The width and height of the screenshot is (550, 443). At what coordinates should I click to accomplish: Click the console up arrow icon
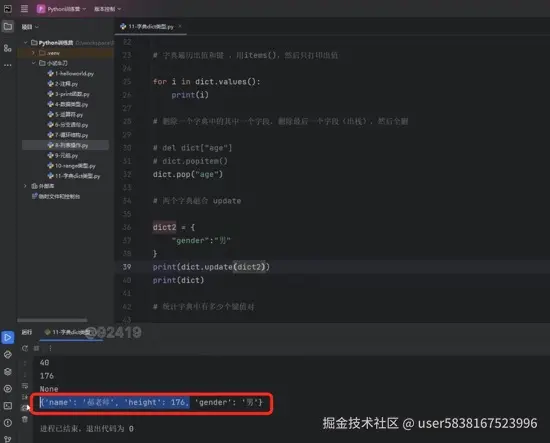[x=25, y=363]
